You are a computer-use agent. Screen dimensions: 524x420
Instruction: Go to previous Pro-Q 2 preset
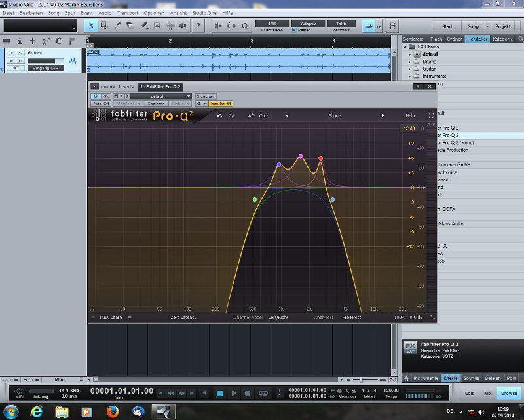click(x=287, y=116)
